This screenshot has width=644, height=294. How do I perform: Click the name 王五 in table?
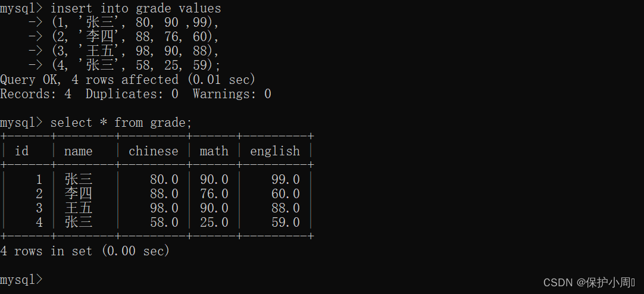click(x=79, y=208)
